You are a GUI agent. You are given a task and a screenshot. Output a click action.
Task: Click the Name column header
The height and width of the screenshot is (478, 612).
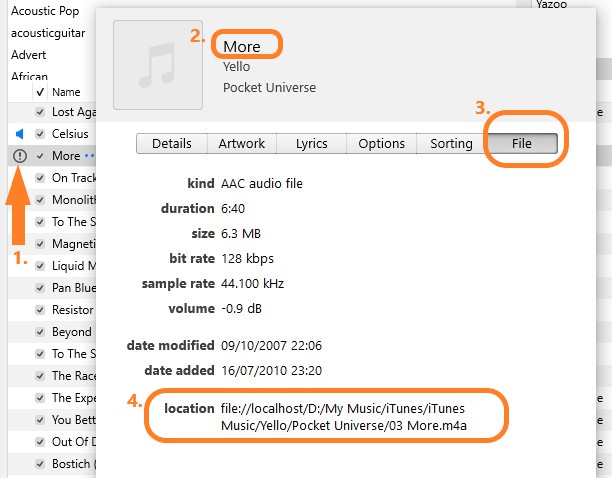pos(66,92)
